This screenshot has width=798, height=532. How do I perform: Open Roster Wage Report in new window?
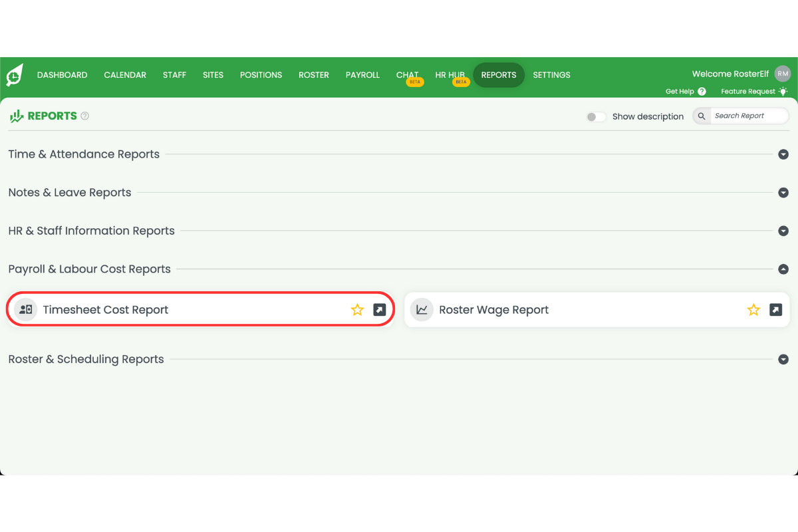(774, 309)
